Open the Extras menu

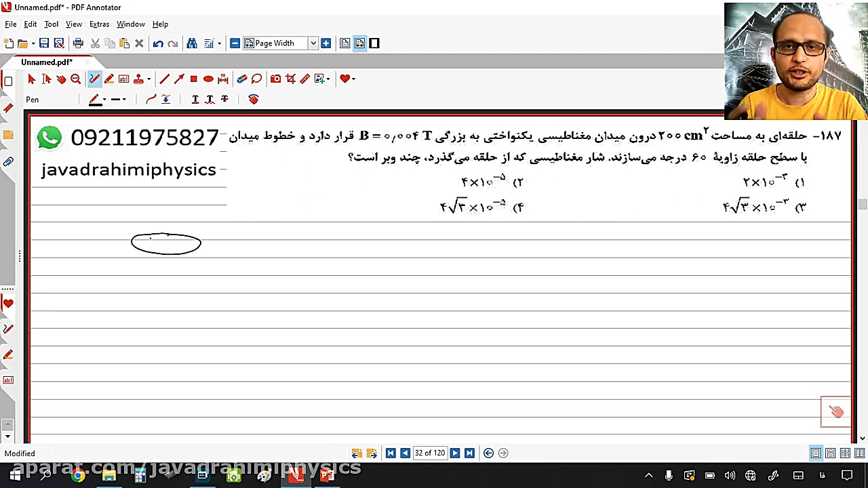[x=99, y=24]
